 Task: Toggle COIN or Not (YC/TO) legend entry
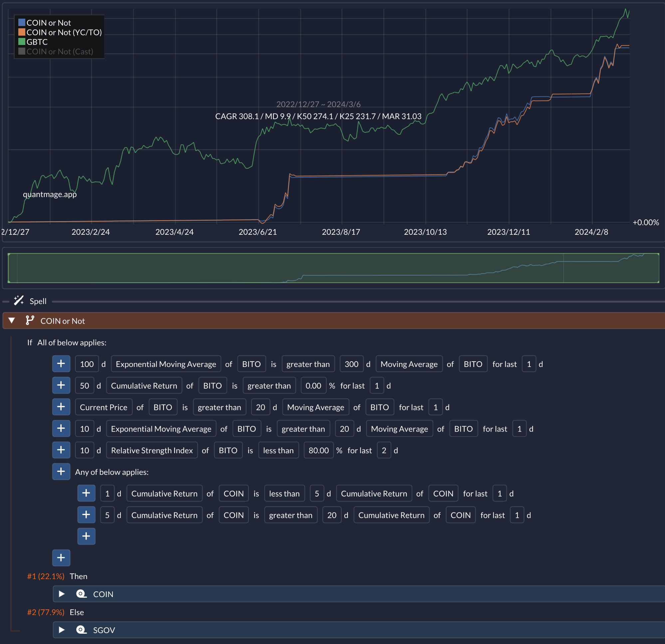[60, 32]
